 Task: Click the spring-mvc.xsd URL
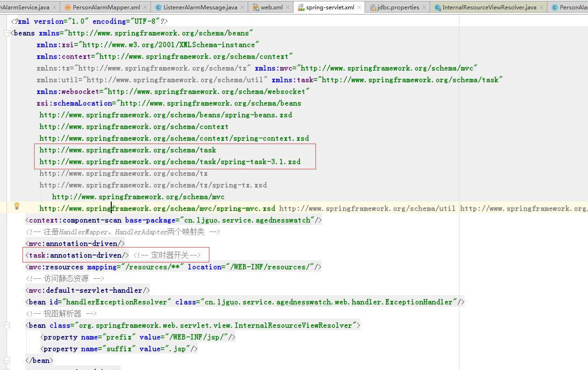(x=158, y=209)
